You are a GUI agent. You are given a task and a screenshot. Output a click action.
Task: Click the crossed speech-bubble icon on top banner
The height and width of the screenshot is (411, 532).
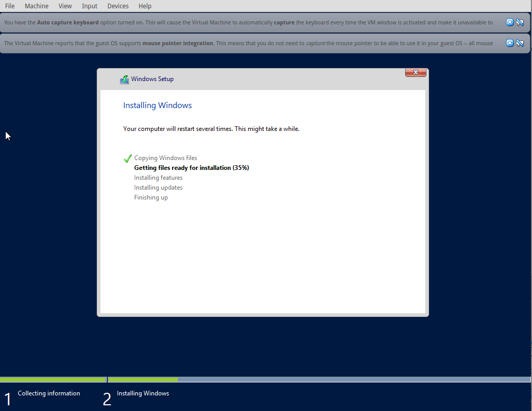(x=520, y=22)
